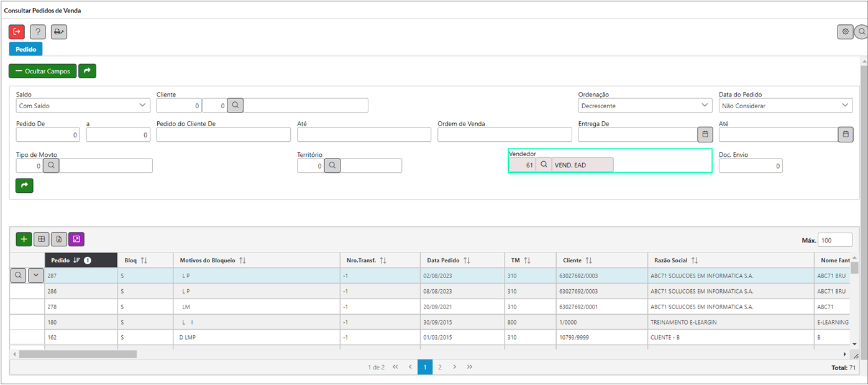
Task: Click the green arrow beside Ocultar Campos
Action: click(x=87, y=71)
